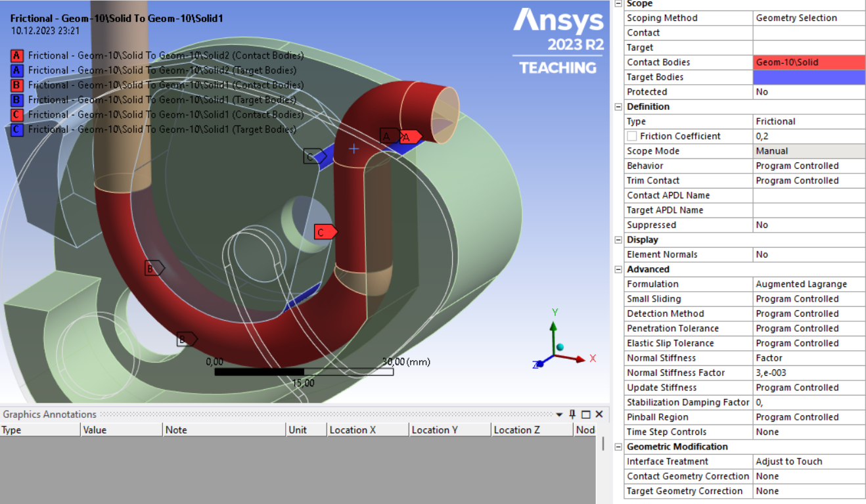Viewport: 866px width, 504px height.
Task: Pin the Graphics Annotations panel
Action: [x=572, y=414]
